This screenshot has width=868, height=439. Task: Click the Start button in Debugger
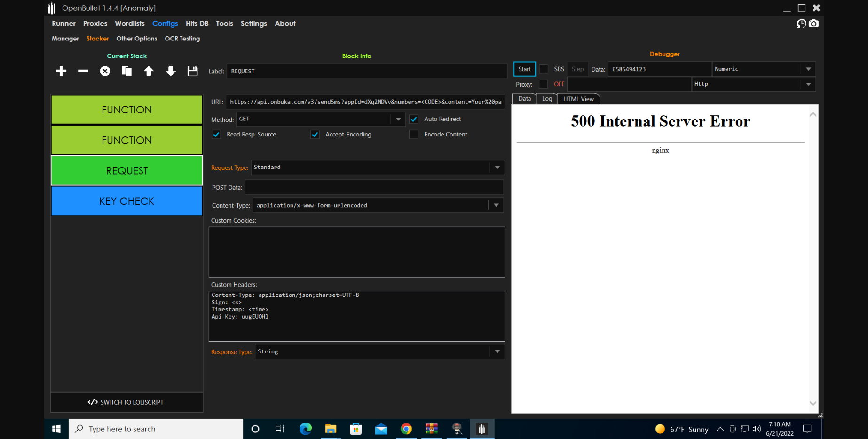point(525,69)
